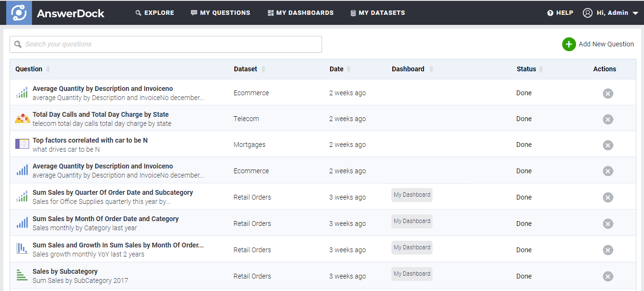The width and height of the screenshot is (644, 291).
Task: Open My Dashboard tag on Sales by Subcategory row
Action: coord(412,274)
